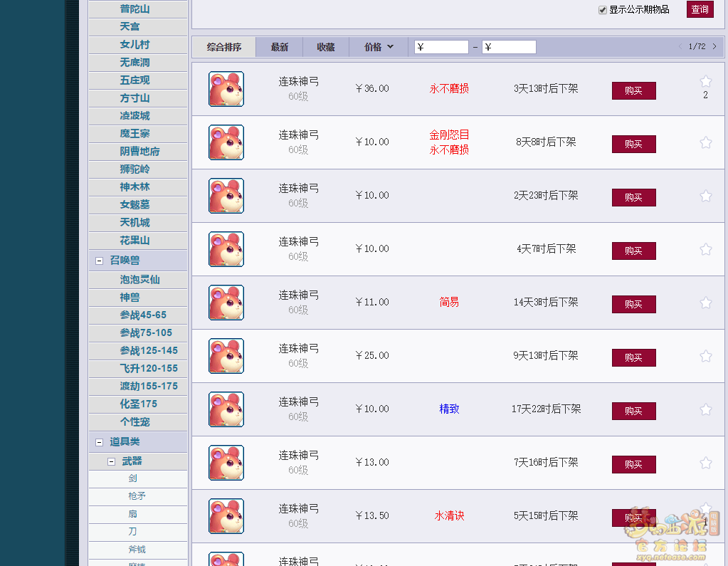Select 神木林 in the sidebar

point(138,187)
